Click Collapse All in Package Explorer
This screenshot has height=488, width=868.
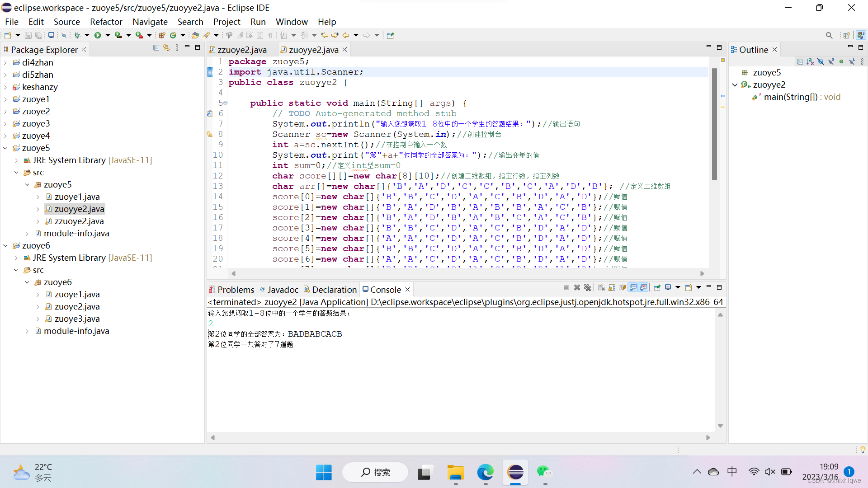pyautogui.click(x=156, y=48)
